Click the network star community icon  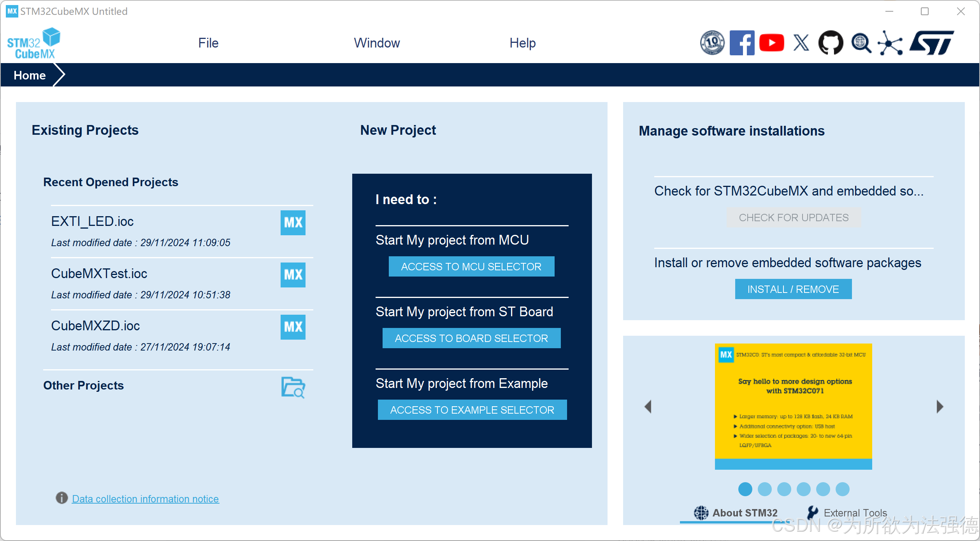click(890, 42)
